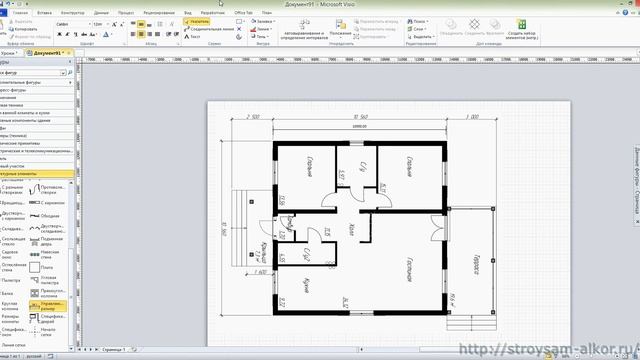Select the Навесная стена shape

(44, 254)
